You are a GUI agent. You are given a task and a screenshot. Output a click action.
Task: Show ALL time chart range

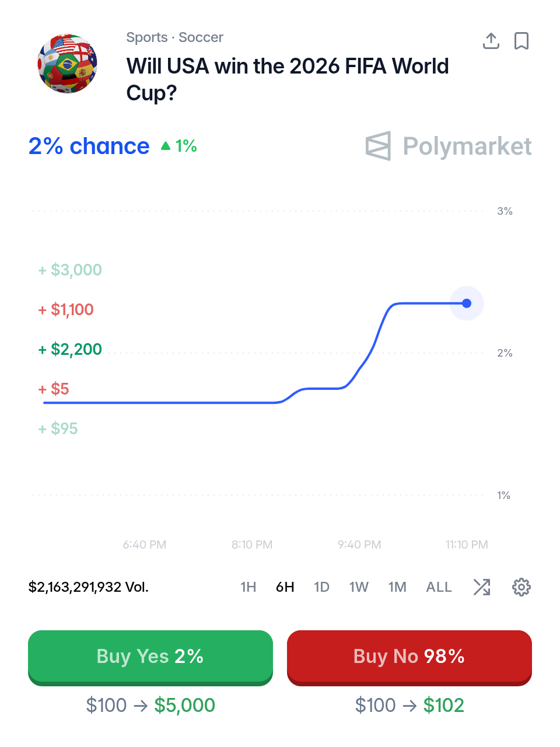(x=439, y=587)
